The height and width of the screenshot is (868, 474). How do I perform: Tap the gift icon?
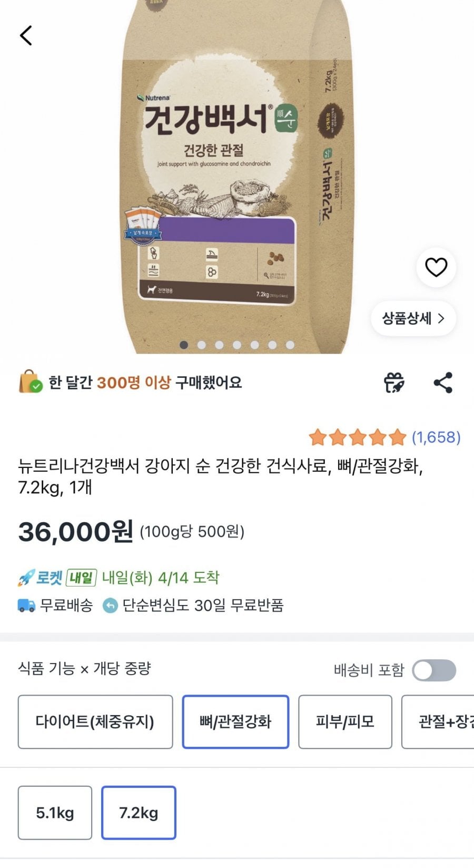click(394, 383)
